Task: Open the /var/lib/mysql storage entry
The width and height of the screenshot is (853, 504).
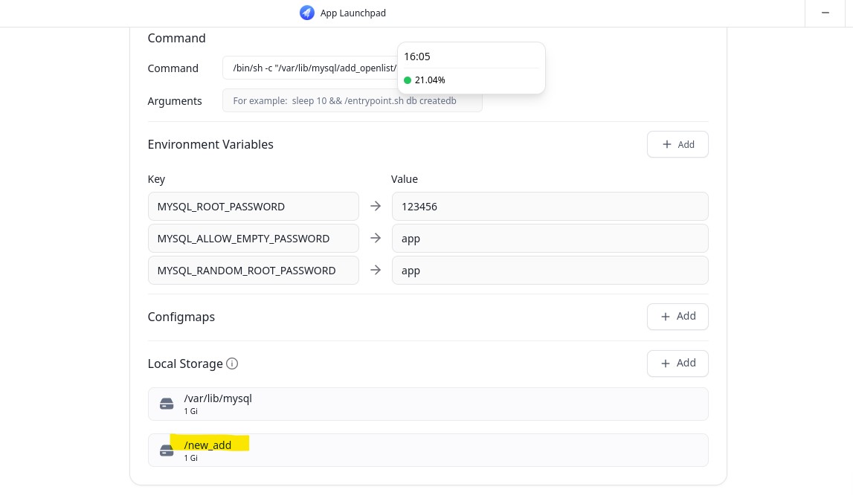Action: click(428, 404)
